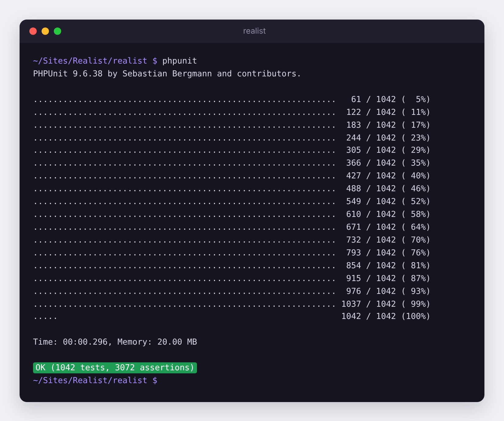The width and height of the screenshot is (504, 421).
Task: Click the yellow minimize window button
Action: (x=45, y=31)
